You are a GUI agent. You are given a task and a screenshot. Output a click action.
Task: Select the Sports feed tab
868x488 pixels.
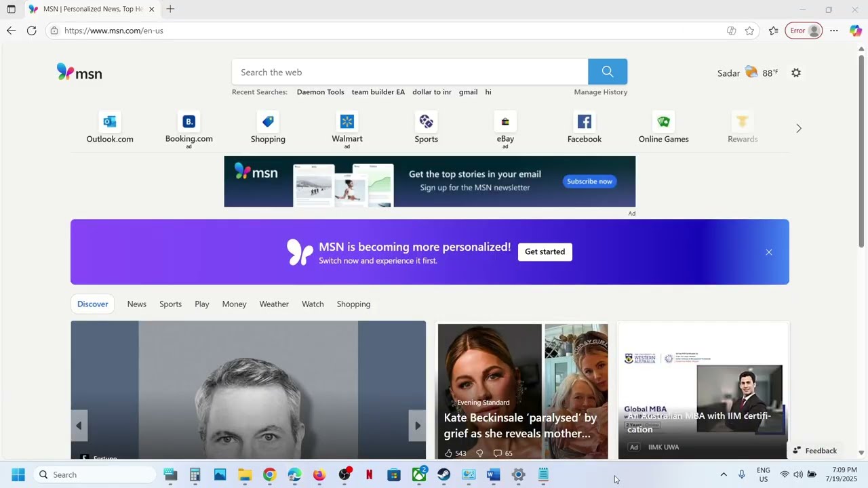tap(171, 304)
